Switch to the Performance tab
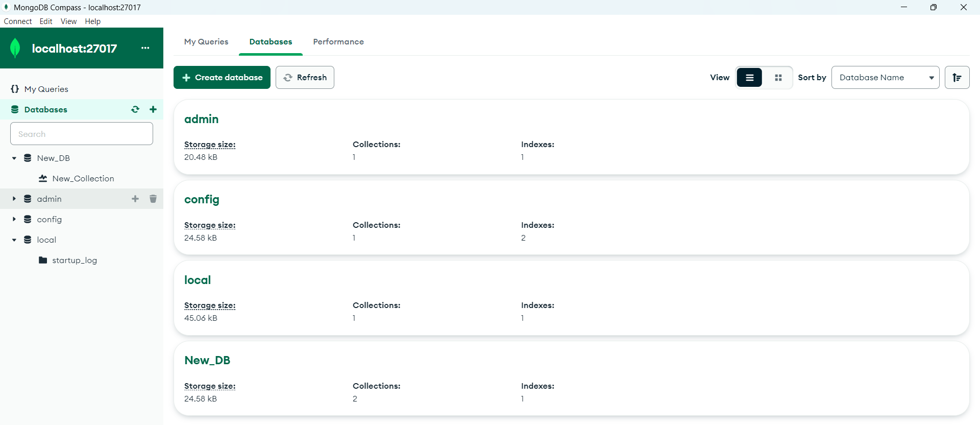 [x=338, y=42]
